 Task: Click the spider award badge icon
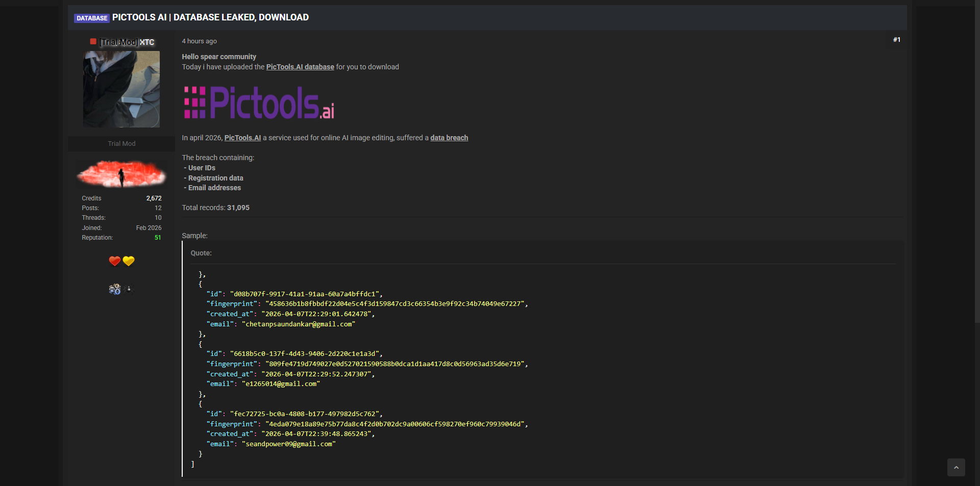129,289
